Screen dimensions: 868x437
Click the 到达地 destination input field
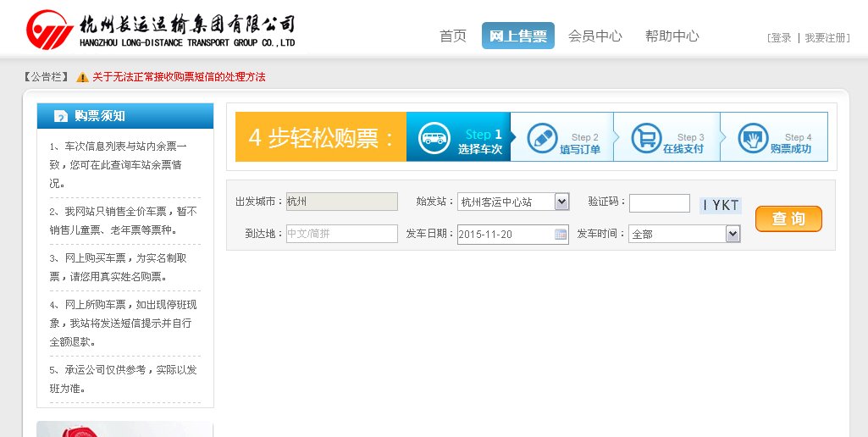(341, 234)
